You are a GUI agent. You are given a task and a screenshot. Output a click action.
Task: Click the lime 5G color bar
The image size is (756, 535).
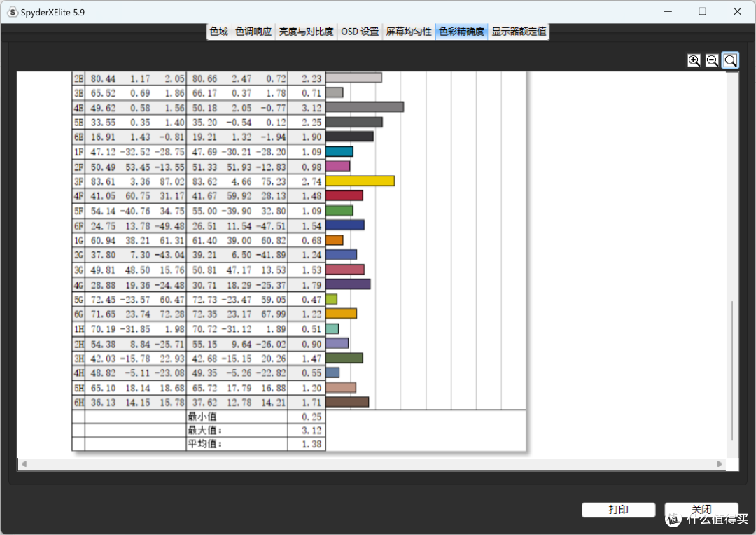pyautogui.click(x=332, y=299)
